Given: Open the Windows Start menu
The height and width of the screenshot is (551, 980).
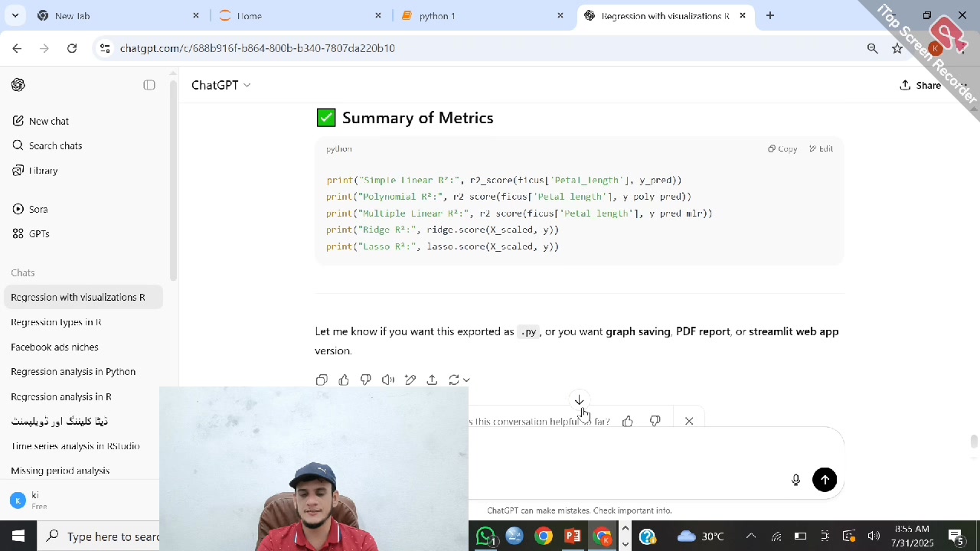Looking at the screenshot, I should [18, 536].
